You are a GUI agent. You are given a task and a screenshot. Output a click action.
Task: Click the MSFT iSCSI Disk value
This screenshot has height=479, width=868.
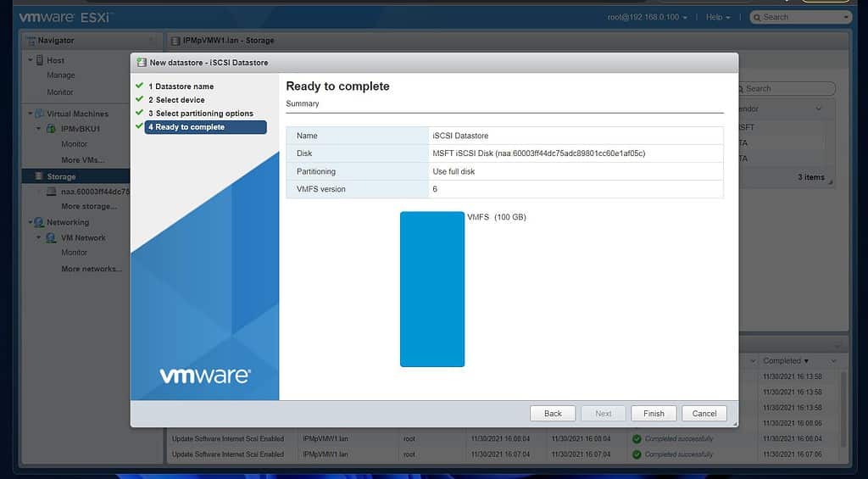[x=538, y=153]
